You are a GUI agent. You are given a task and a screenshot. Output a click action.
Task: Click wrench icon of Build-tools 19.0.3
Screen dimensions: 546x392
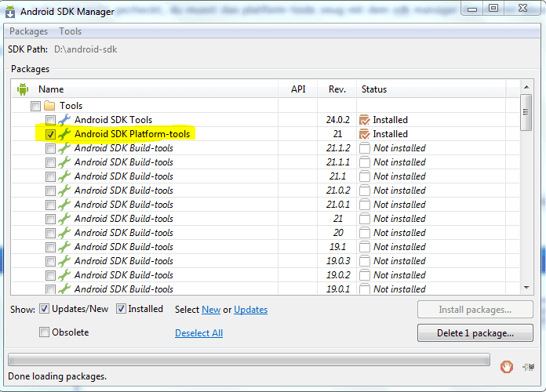pyautogui.click(x=64, y=261)
